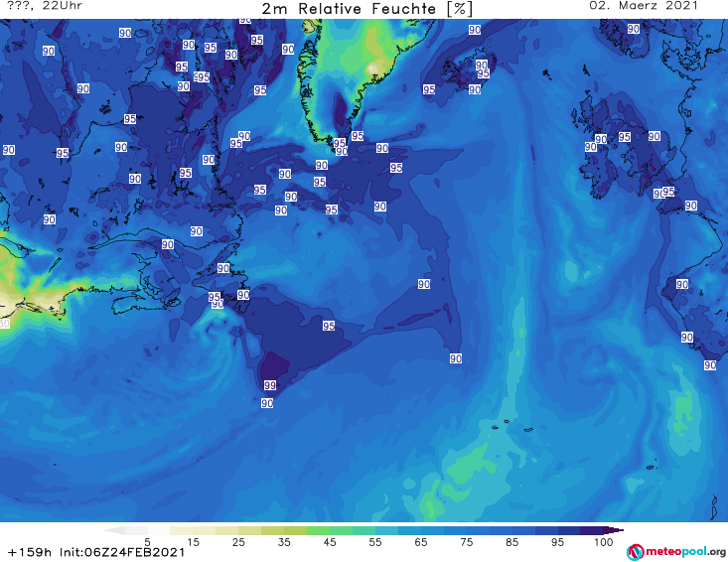Click legend tick value 45

(330, 542)
